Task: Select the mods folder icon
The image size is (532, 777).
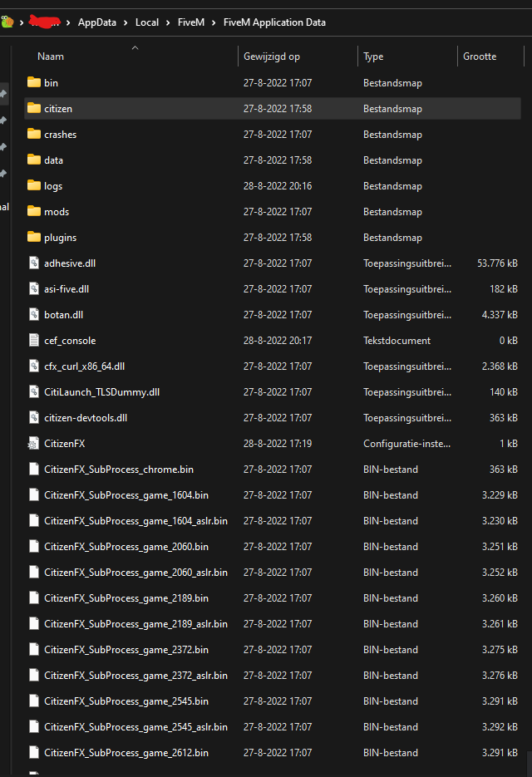Action: click(34, 211)
